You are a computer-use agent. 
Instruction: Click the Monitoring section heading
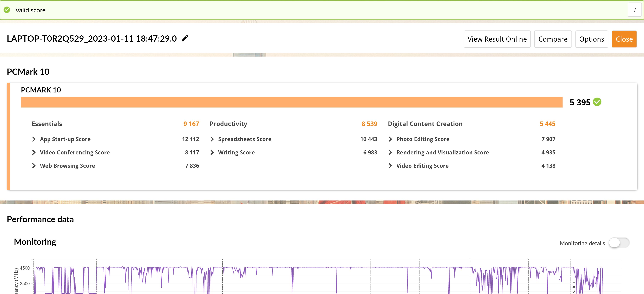point(35,242)
